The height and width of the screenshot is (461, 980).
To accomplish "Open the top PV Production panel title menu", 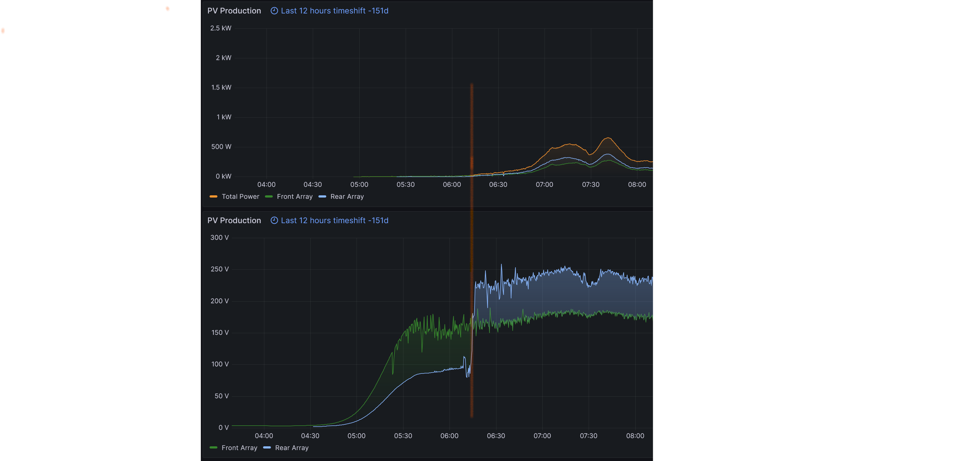I will click(234, 11).
